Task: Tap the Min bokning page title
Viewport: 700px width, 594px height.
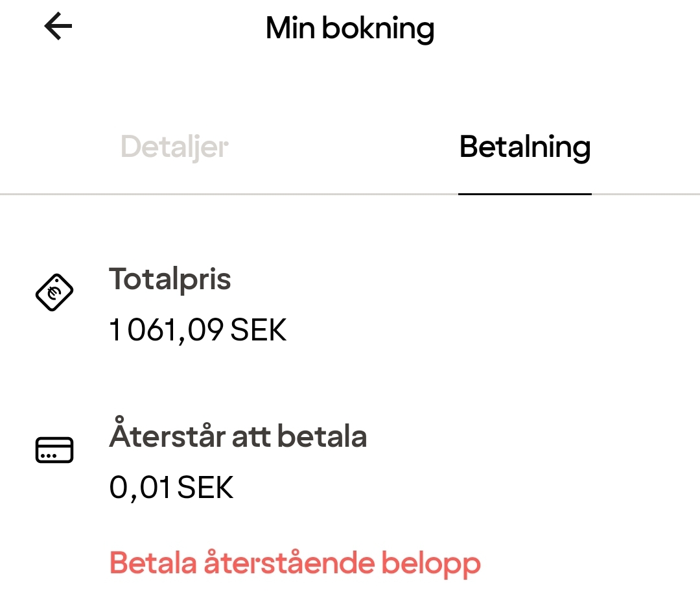Action: [x=350, y=29]
